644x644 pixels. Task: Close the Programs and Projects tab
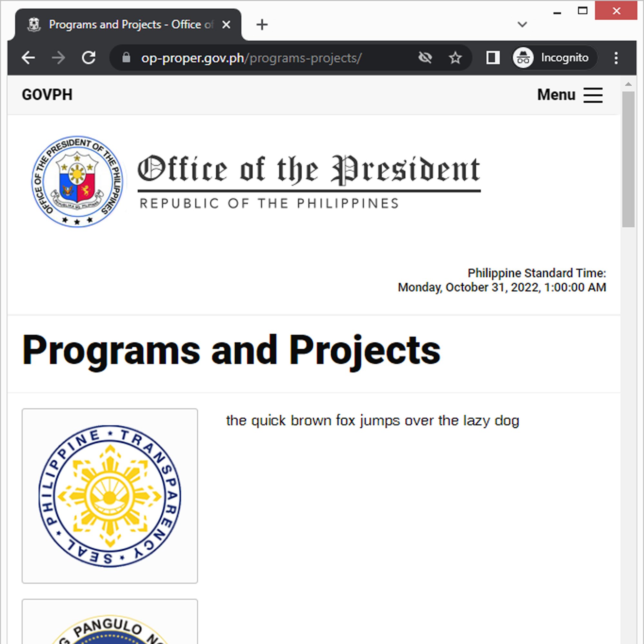click(x=226, y=25)
